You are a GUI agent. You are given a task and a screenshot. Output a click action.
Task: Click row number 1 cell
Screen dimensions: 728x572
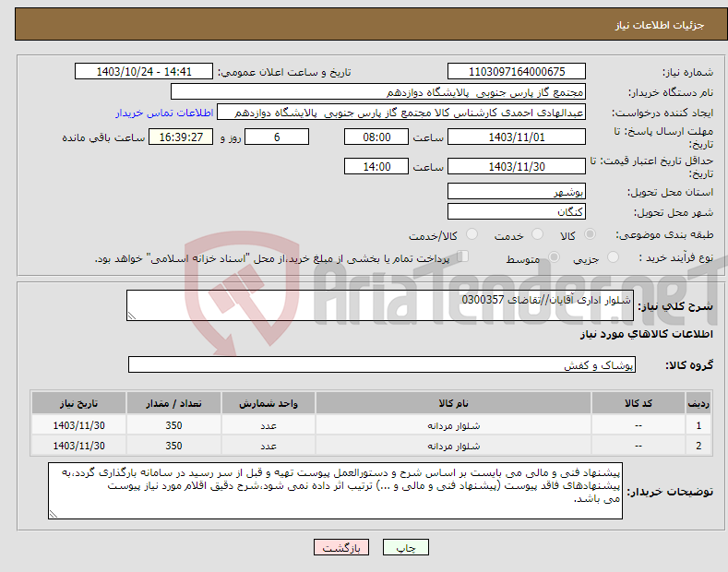[698, 425]
